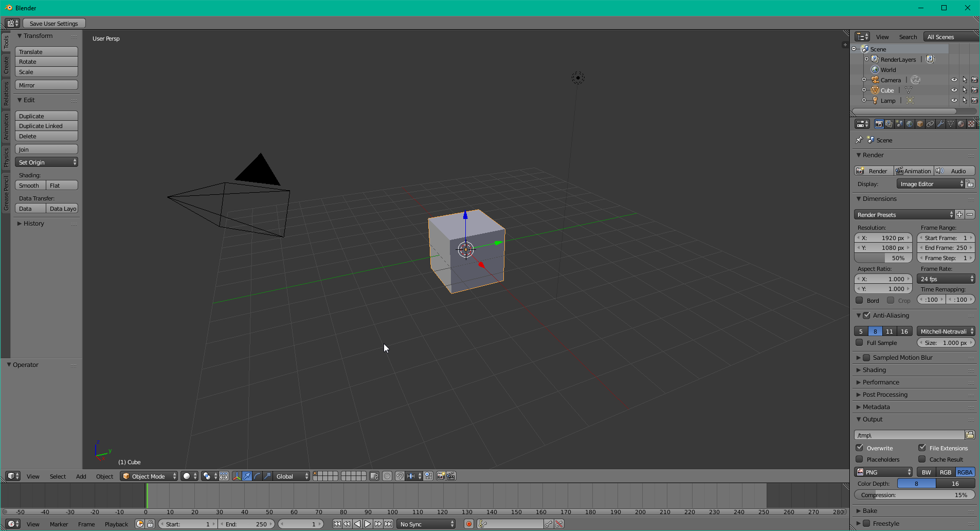The image size is (980, 531).
Task: Select the Translate manipulator arrow icon
Action: pos(247,476)
